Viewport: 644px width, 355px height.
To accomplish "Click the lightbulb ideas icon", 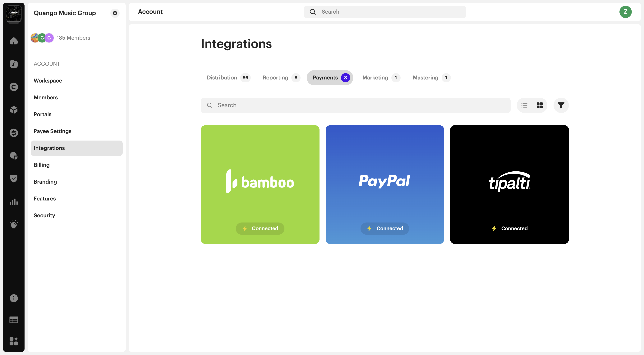I will click(x=14, y=225).
